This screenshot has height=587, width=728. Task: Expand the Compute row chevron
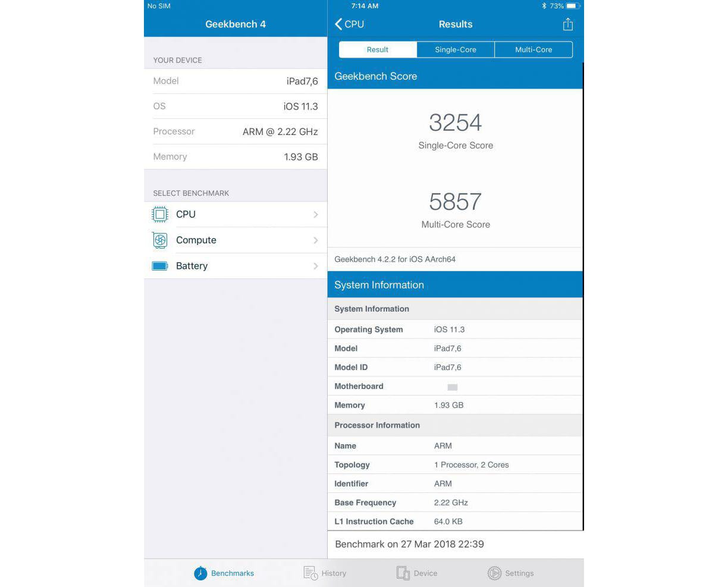coord(316,240)
